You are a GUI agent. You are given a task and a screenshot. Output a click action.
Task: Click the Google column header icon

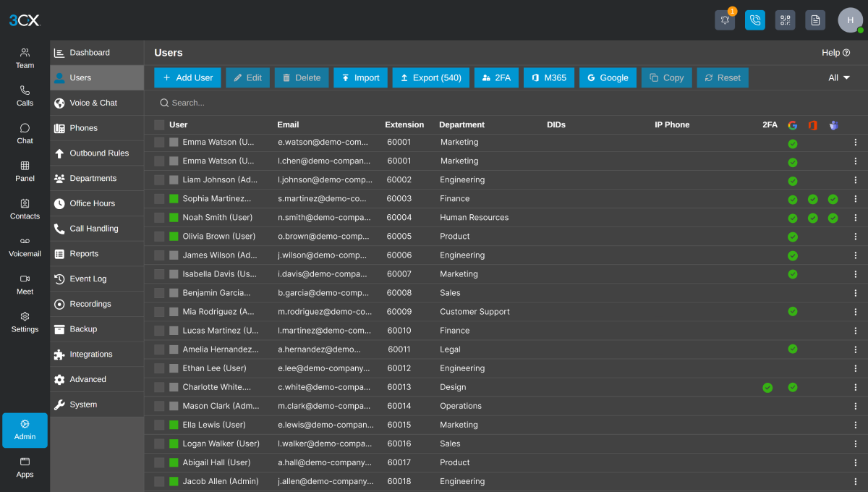pyautogui.click(x=792, y=125)
